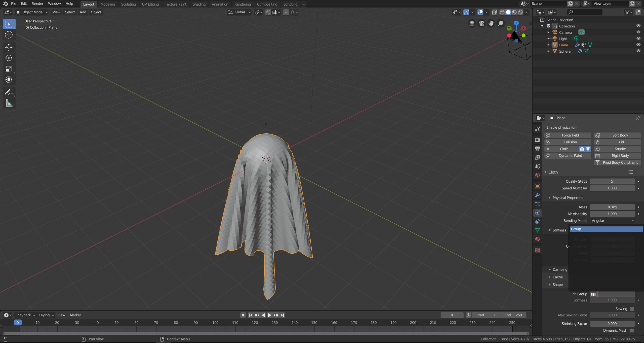Screen dimensions: 644x343
Task: Enable Force Field physics
Action: [568, 135]
